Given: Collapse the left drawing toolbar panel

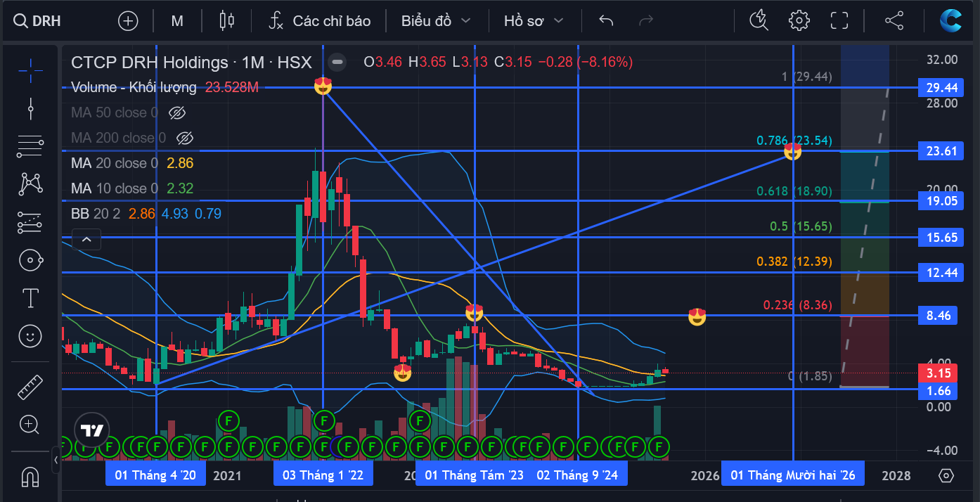Looking at the screenshot, I should coord(56,461).
